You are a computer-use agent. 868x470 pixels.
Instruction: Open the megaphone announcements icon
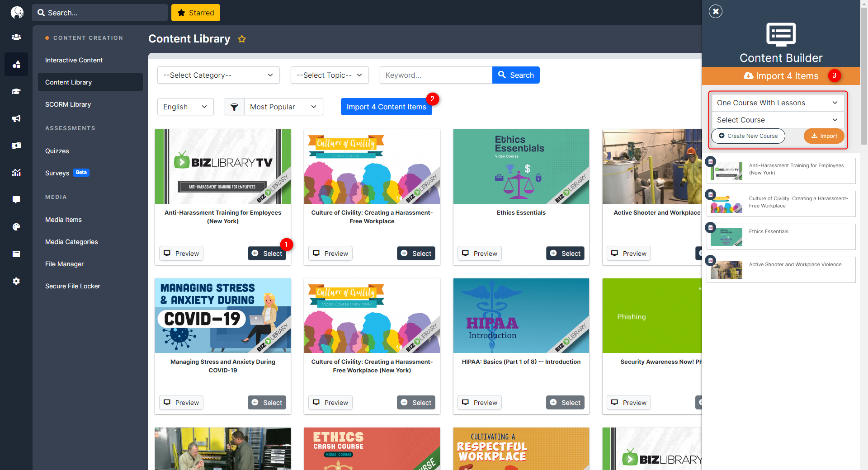16,118
